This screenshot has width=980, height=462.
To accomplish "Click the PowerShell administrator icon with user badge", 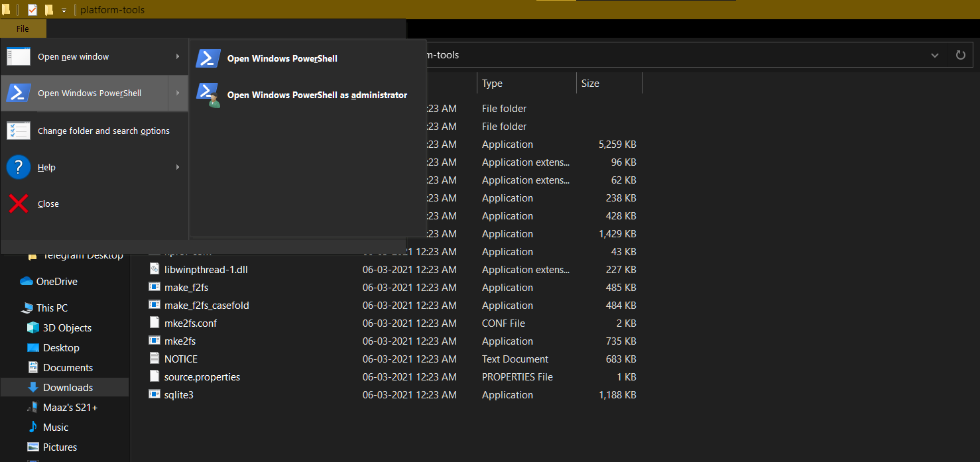I will pyautogui.click(x=208, y=95).
